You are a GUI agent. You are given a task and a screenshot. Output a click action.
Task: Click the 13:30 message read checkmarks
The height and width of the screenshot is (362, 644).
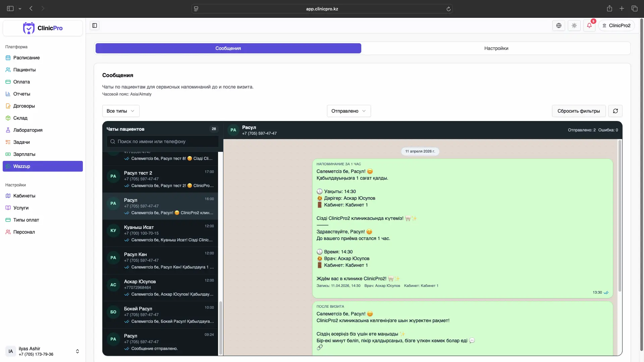pos(606,293)
